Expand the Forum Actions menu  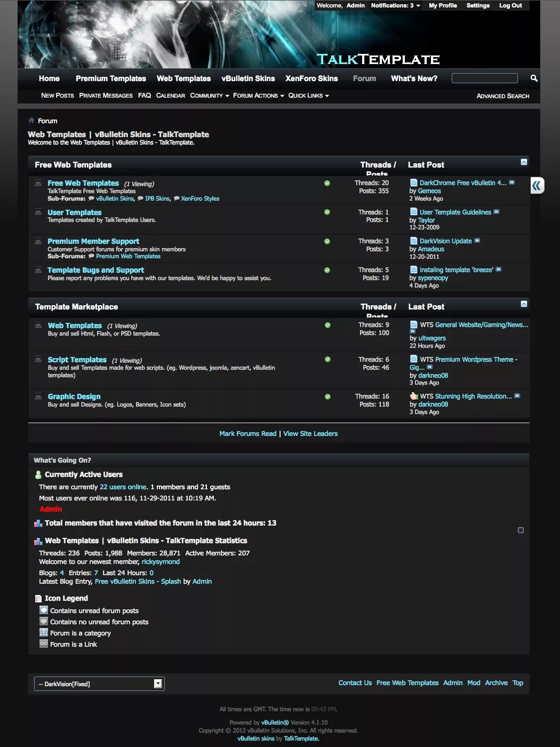(x=259, y=96)
